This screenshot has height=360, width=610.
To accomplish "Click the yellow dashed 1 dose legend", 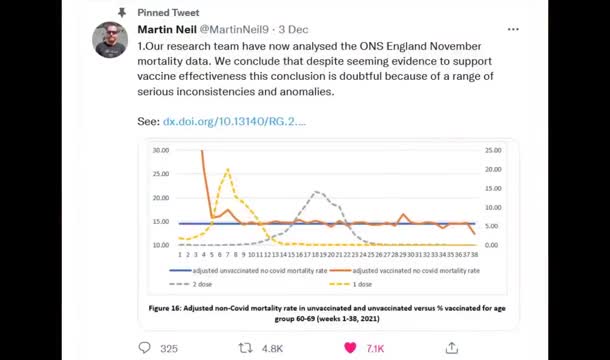I will pyautogui.click(x=351, y=284).
